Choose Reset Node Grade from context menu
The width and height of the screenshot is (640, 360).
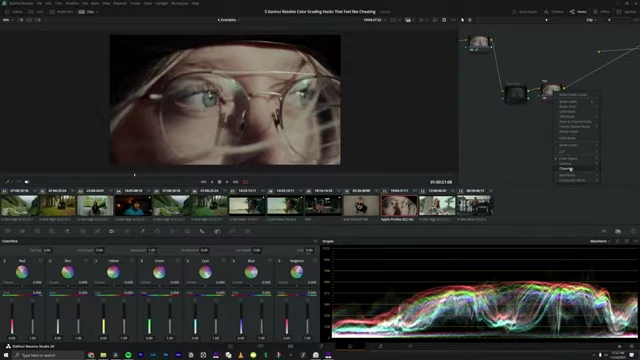[576, 95]
